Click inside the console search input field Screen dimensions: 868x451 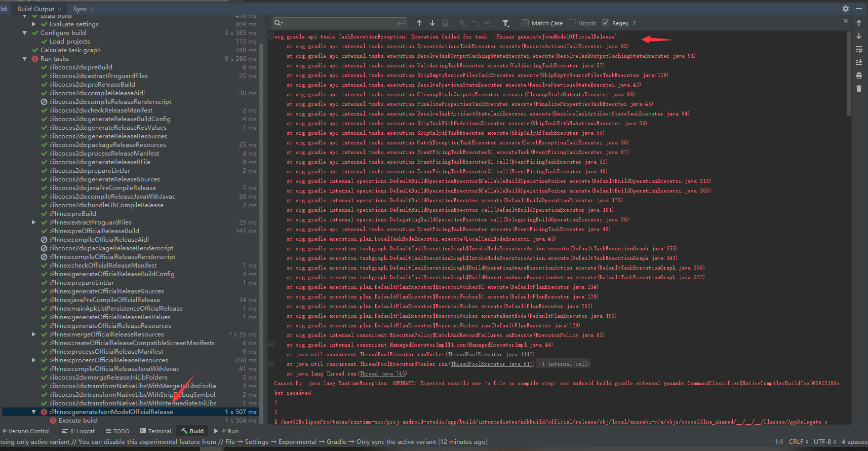pyautogui.click(x=339, y=23)
